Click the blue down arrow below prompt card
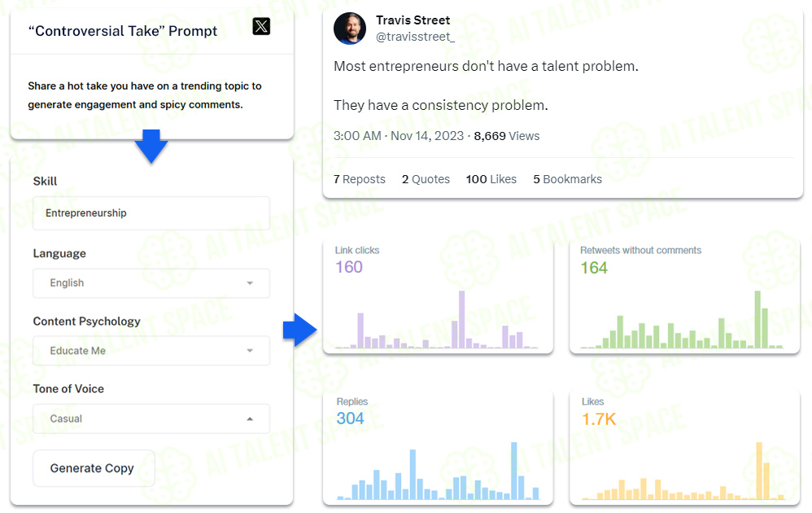812x513 pixels. click(151, 147)
